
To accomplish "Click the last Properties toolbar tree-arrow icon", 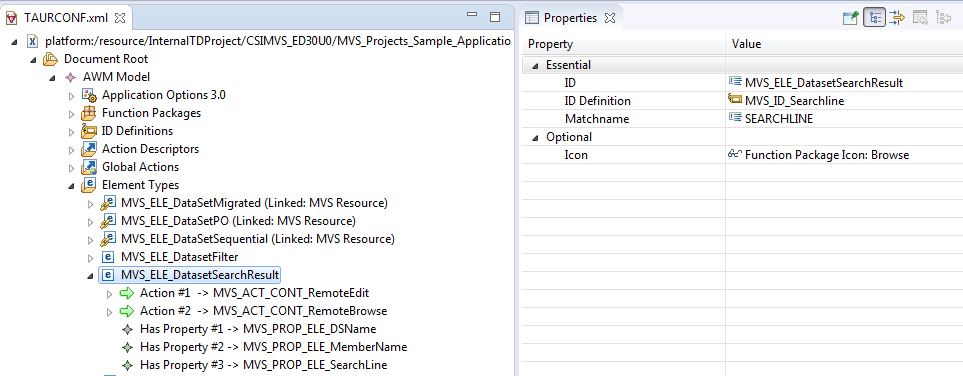I will point(943,18).
